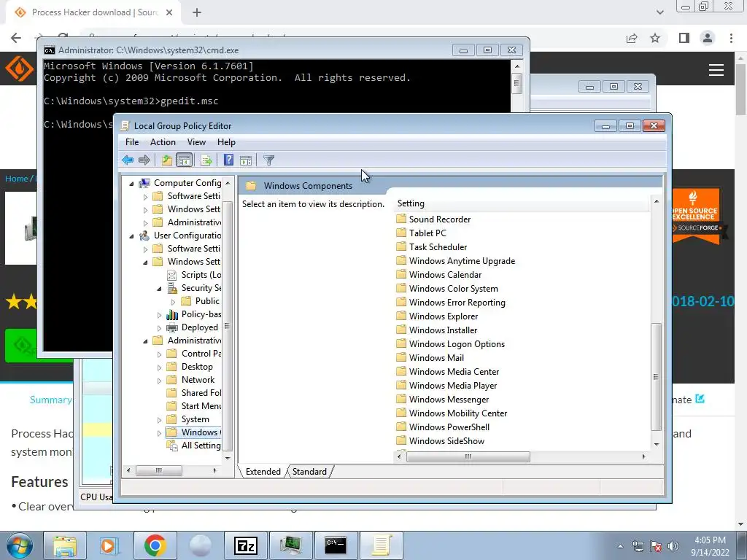Switch to the cmd window in taskbar
Viewport: 747px width, 560px height.
click(336, 545)
